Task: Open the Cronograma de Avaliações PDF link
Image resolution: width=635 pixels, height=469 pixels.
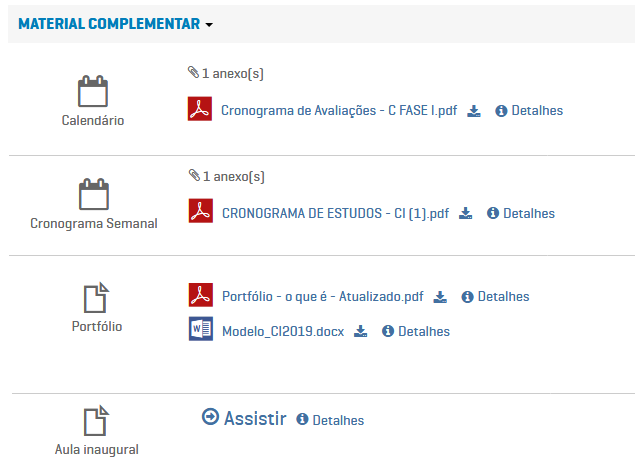Action: 338,111
